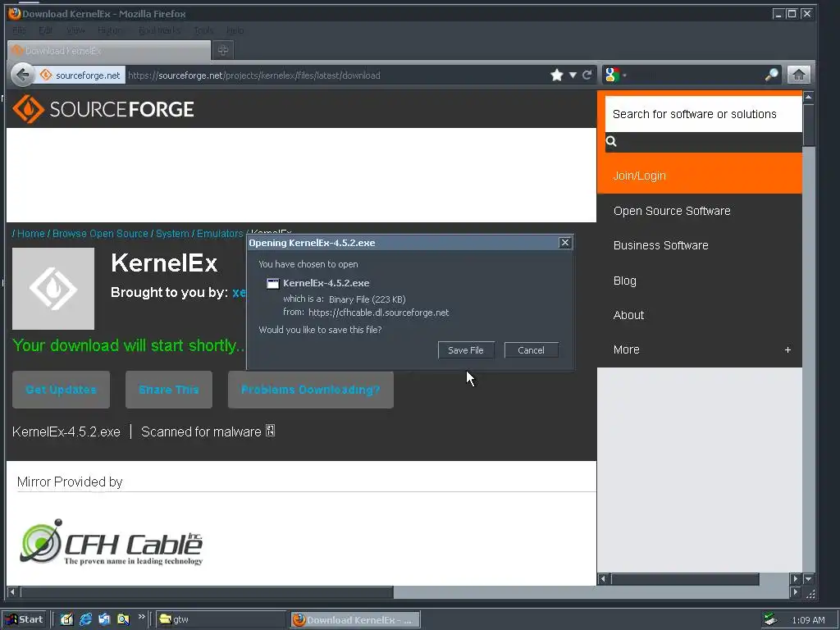Click the SourceForge logo
This screenshot has width=840, height=630.
tap(103, 109)
